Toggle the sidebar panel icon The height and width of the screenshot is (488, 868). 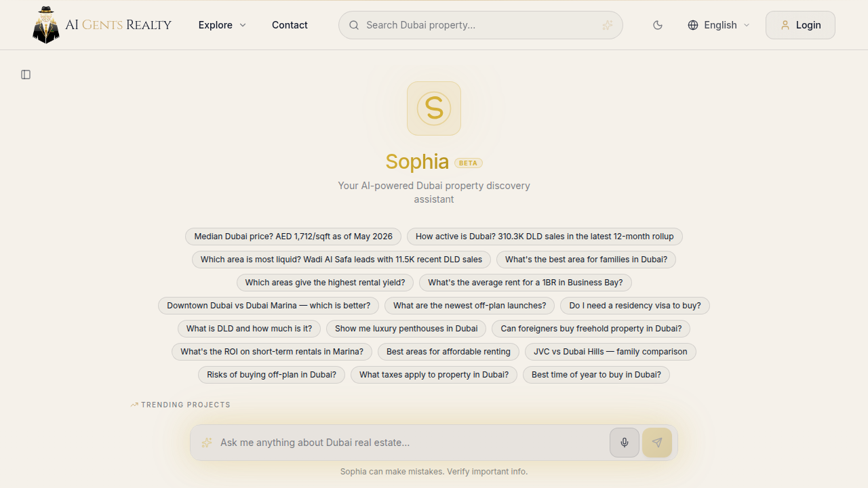point(26,75)
